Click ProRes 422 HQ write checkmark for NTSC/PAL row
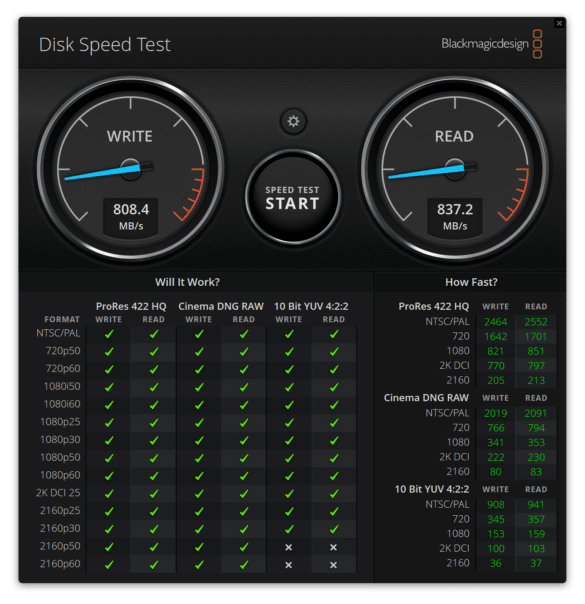 [x=109, y=334]
